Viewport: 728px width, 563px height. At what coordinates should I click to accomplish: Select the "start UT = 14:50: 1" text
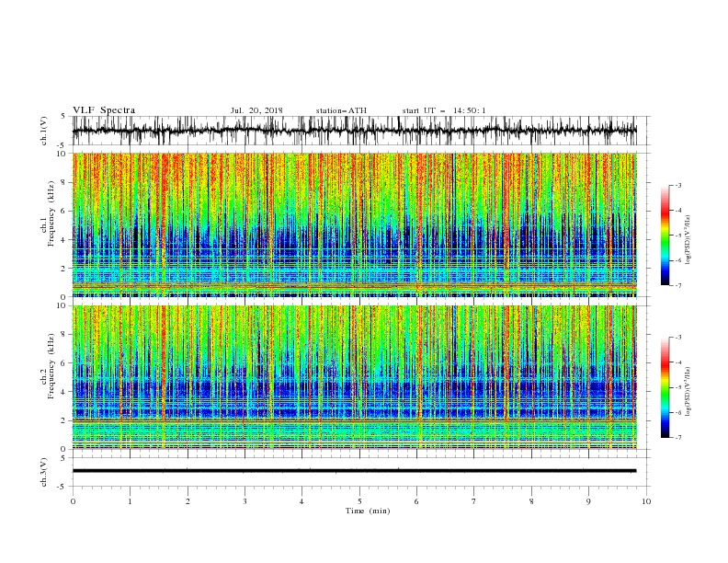tap(444, 110)
